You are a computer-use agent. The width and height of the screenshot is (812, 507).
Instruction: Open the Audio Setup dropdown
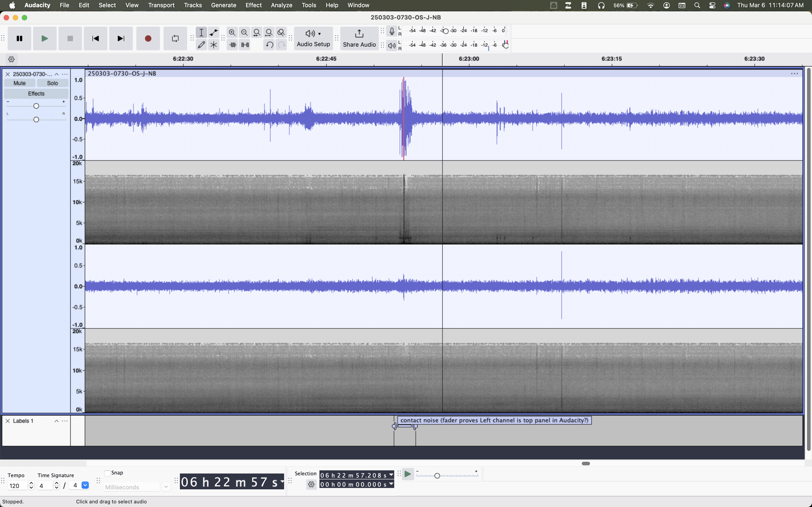point(313,38)
